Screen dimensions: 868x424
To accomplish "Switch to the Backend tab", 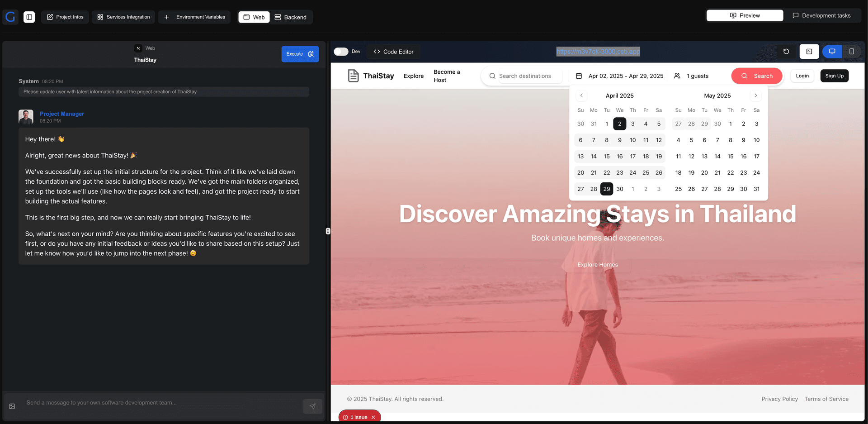I will pos(291,17).
